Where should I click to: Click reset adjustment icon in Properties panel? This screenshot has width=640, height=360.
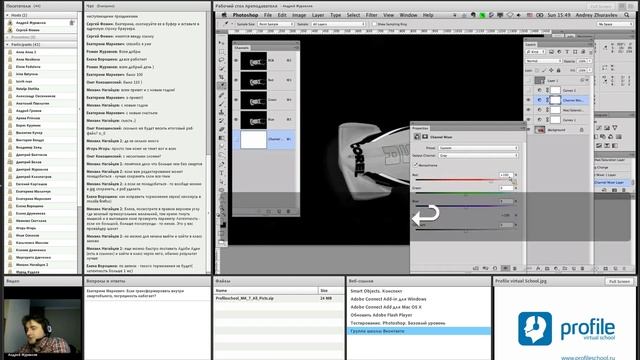pos(495,268)
